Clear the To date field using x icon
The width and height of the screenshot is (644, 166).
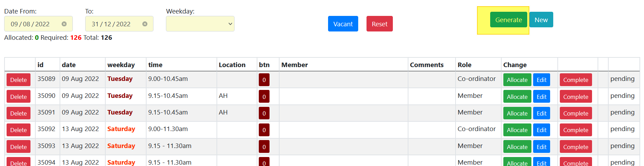145,24
